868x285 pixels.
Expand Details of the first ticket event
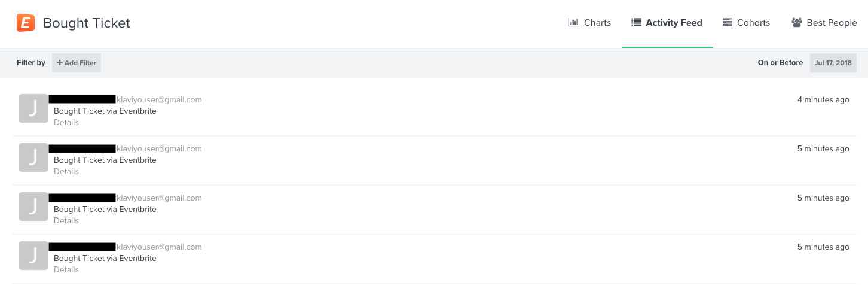66,122
